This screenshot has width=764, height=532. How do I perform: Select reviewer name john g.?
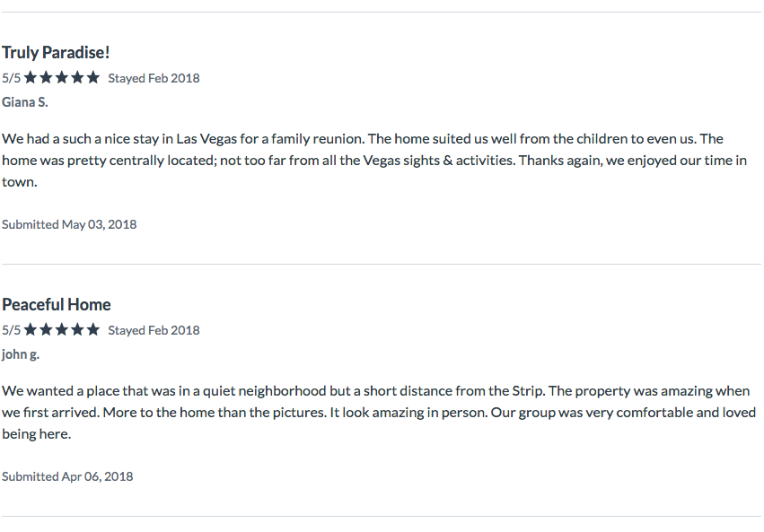click(x=21, y=354)
